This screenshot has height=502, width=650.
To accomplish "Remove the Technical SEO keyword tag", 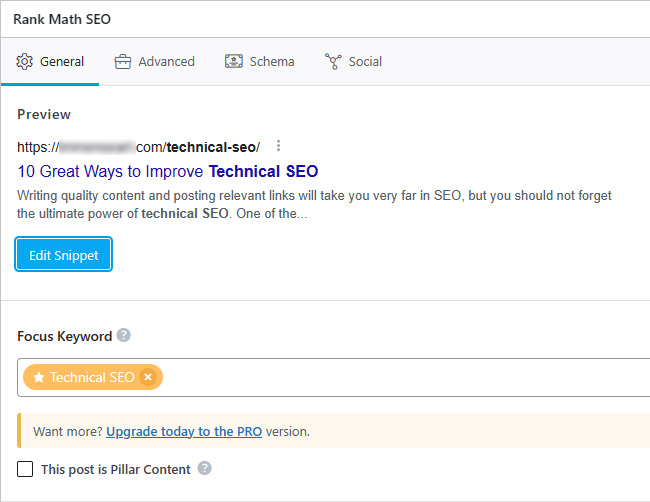I will point(148,377).
